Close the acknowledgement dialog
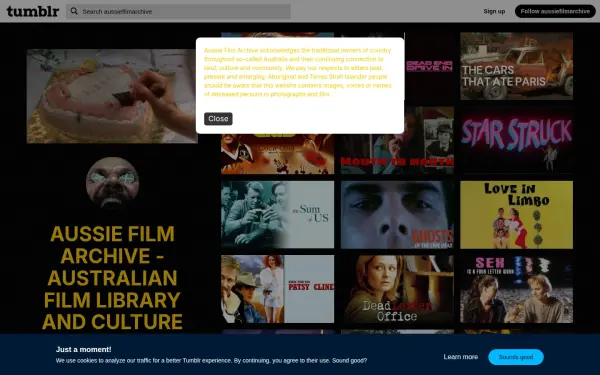Image resolution: width=600 pixels, height=375 pixels. [x=218, y=119]
